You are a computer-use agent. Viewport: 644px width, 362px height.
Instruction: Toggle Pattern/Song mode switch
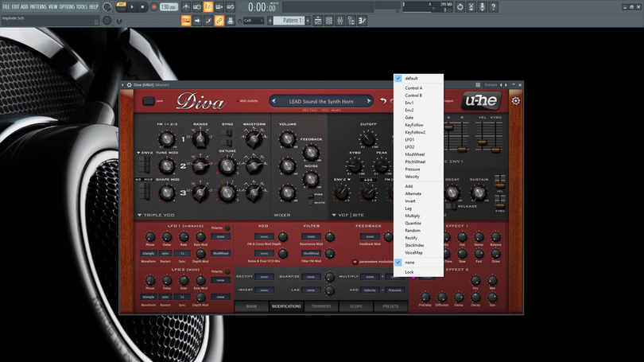coord(121,6)
